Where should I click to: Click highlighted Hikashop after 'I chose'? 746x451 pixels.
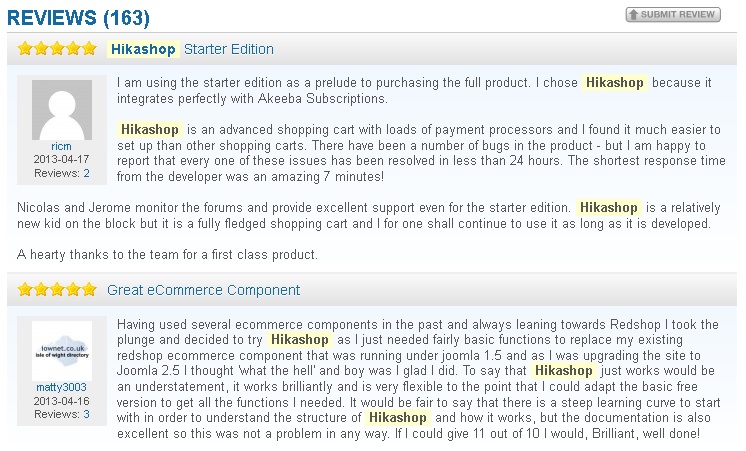(x=615, y=83)
